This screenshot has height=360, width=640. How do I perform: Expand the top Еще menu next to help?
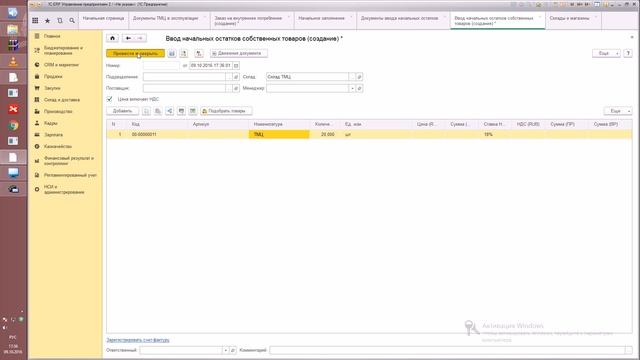click(606, 53)
